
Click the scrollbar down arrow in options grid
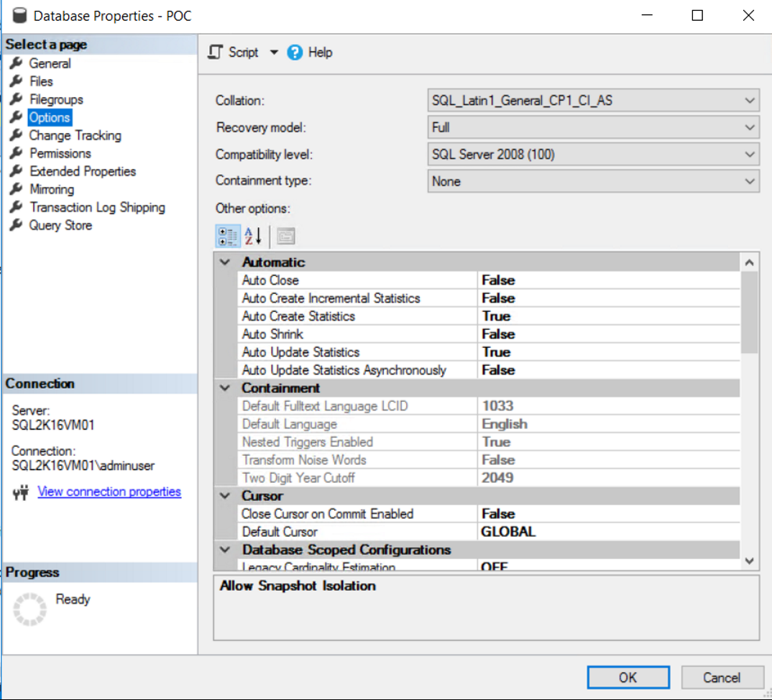749,561
